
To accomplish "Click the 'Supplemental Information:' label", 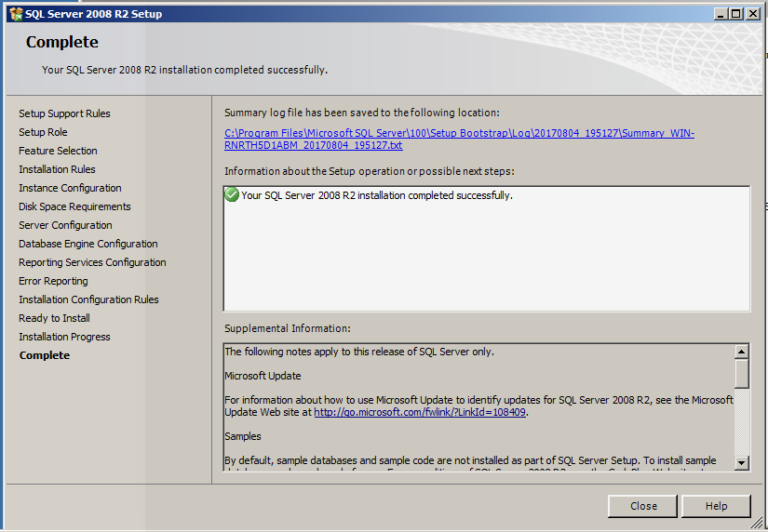I will (x=288, y=328).
